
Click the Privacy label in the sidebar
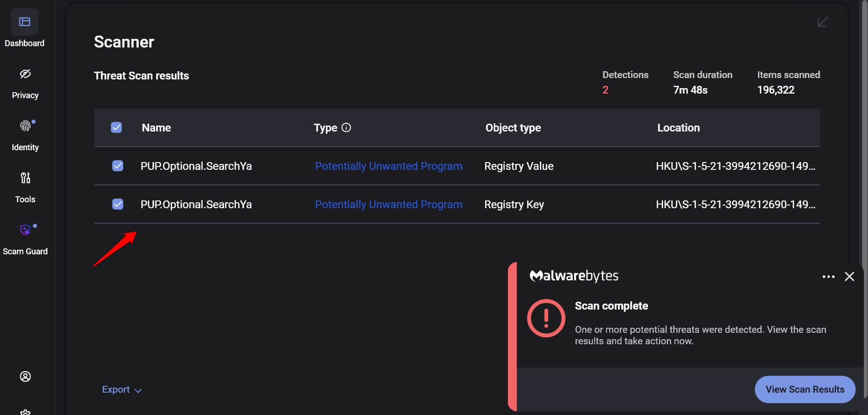[x=25, y=95]
